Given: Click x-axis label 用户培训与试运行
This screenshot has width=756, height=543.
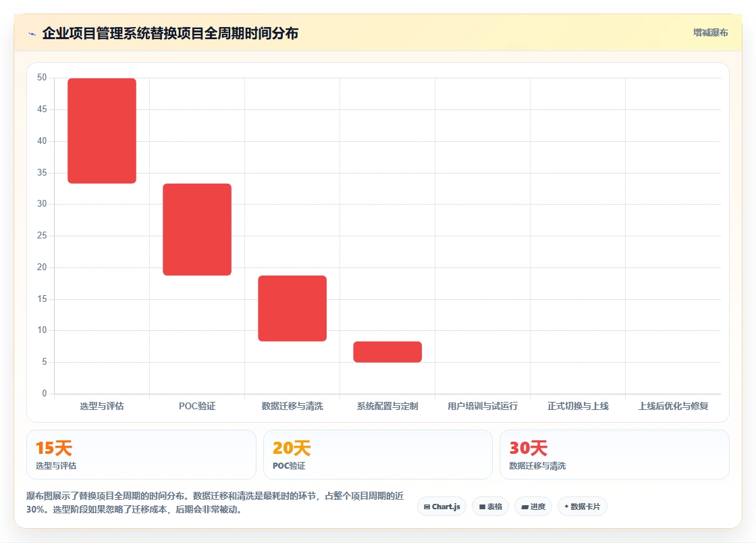Looking at the screenshot, I should pyautogui.click(x=483, y=406).
